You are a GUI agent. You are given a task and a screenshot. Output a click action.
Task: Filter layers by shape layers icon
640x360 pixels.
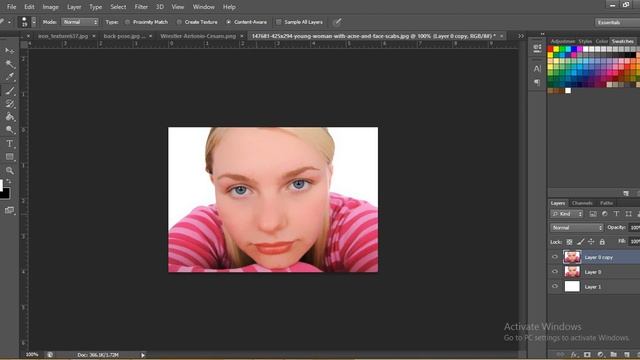click(x=629, y=214)
